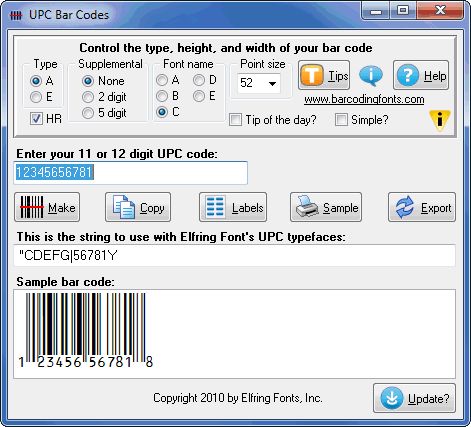Enable the Tip of the day checkbox
471x427 pixels.
tap(236, 119)
